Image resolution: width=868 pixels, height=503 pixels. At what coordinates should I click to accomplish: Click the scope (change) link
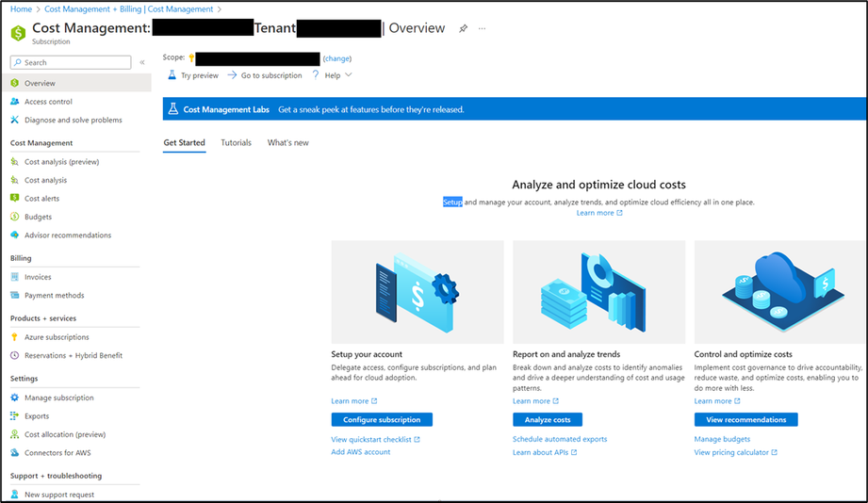337,58
